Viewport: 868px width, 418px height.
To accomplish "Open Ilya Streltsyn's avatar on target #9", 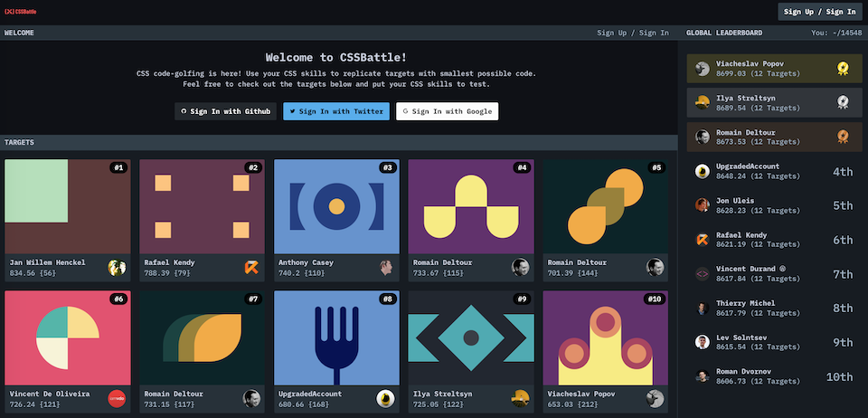I will click(x=521, y=399).
